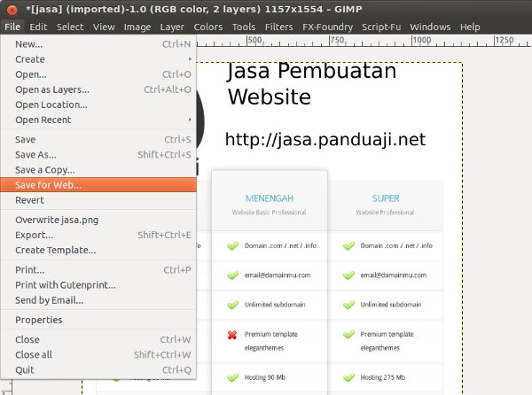
Task: Choose Overwrite jasa.png
Action: [x=98, y=220]
